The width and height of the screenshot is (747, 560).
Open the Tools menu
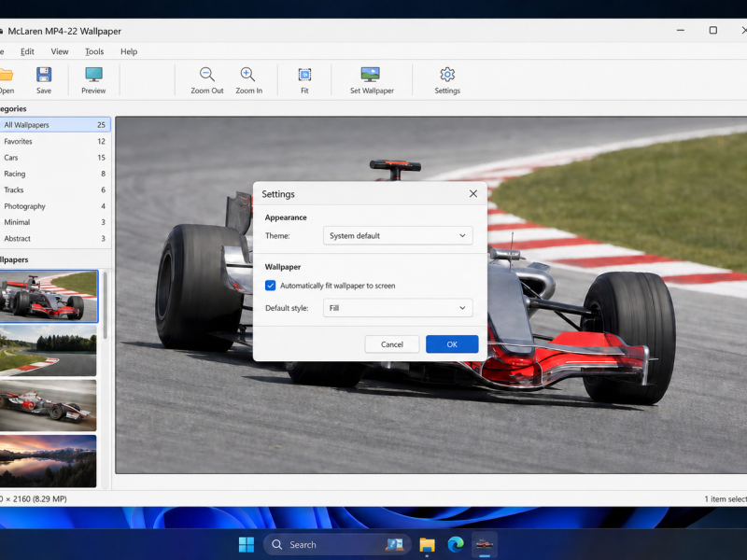(94, 51)
